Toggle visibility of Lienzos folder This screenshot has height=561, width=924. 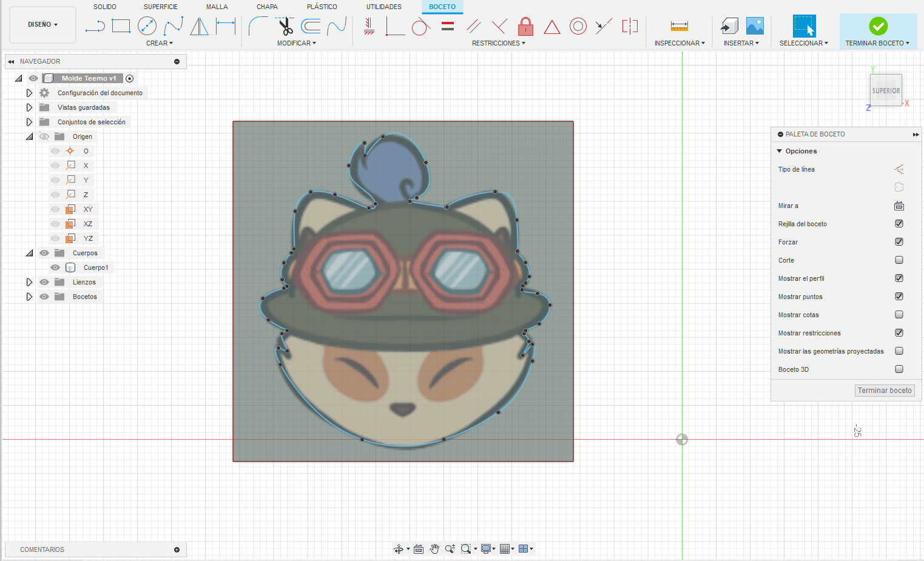tap(44, 282)
